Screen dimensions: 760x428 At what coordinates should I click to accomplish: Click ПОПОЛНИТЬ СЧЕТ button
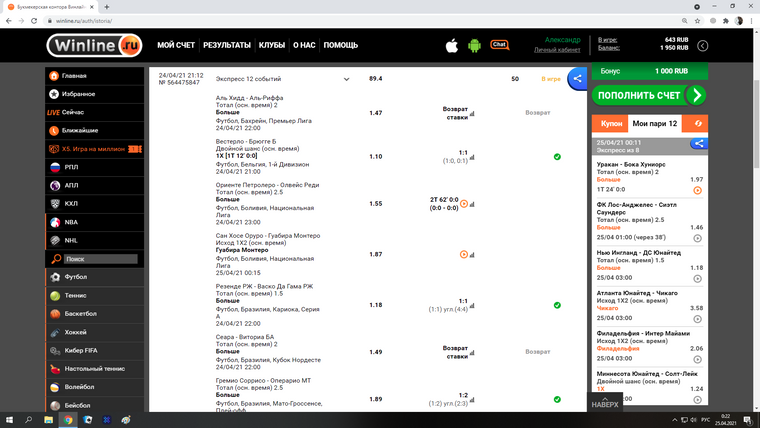(649, 95)
